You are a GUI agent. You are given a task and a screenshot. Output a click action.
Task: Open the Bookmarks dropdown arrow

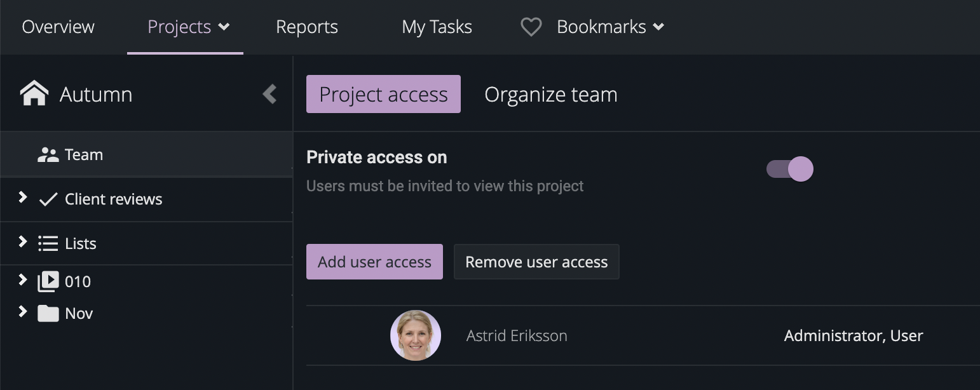pos(659,27)
